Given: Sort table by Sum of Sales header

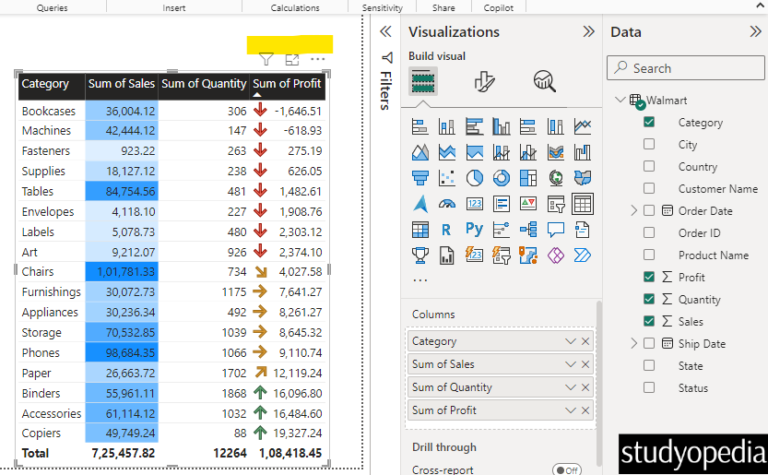Looking at the screenshot, I should [x=121, y=84].
